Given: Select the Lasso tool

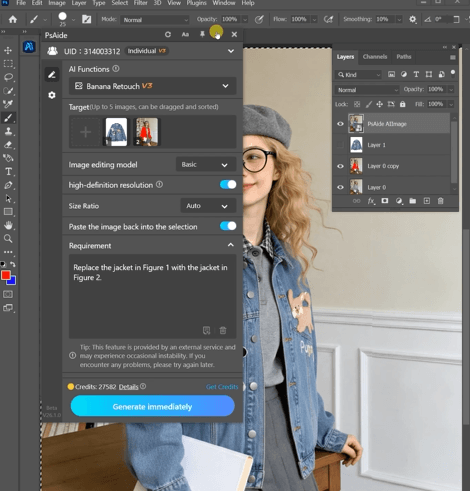Looking at the screenshot, I should [8, 77].
